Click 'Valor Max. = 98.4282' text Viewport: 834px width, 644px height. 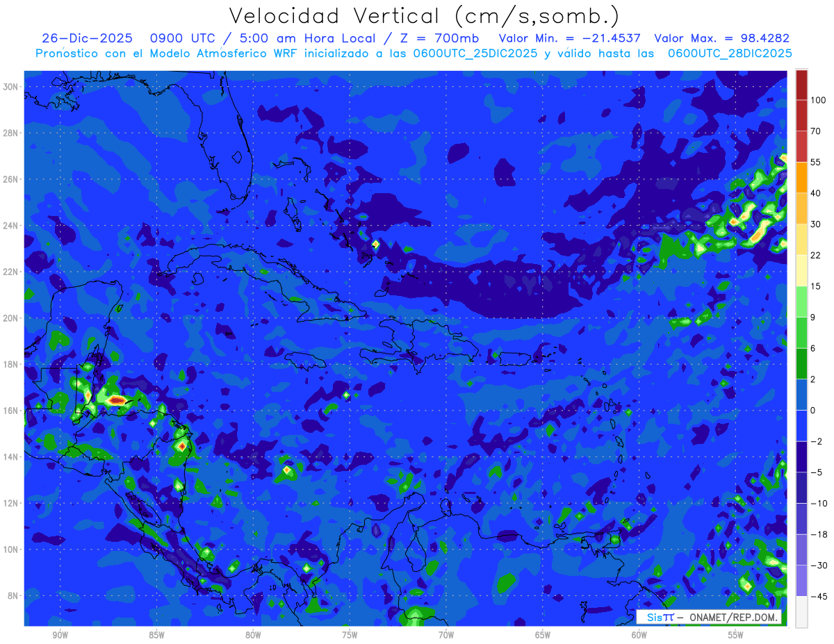pos(722,38)
